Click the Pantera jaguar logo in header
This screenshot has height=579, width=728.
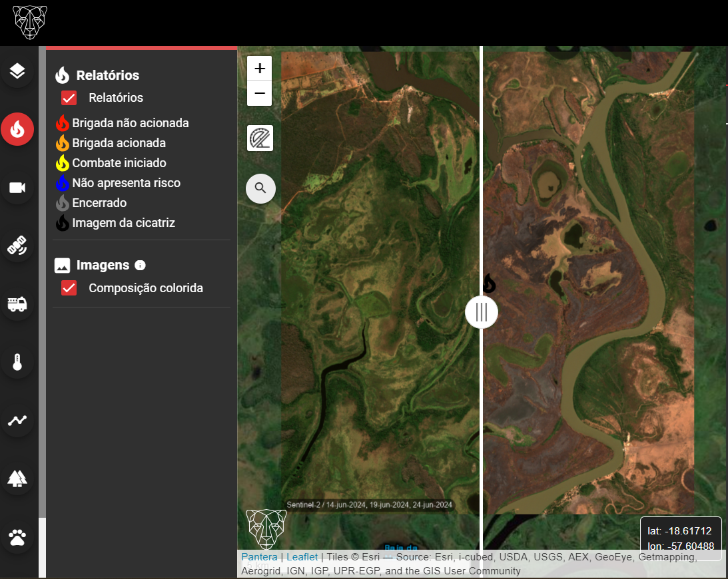pos(30,22)
